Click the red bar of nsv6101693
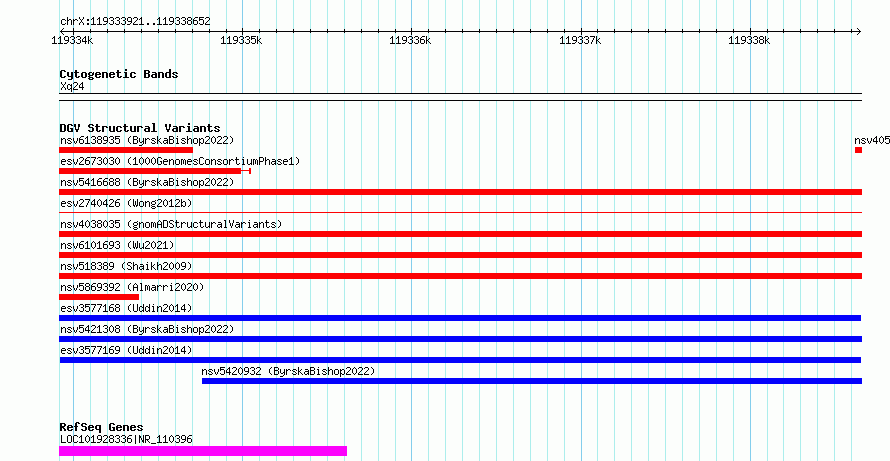This screenshot has height=461, width=890. [461, 255]
